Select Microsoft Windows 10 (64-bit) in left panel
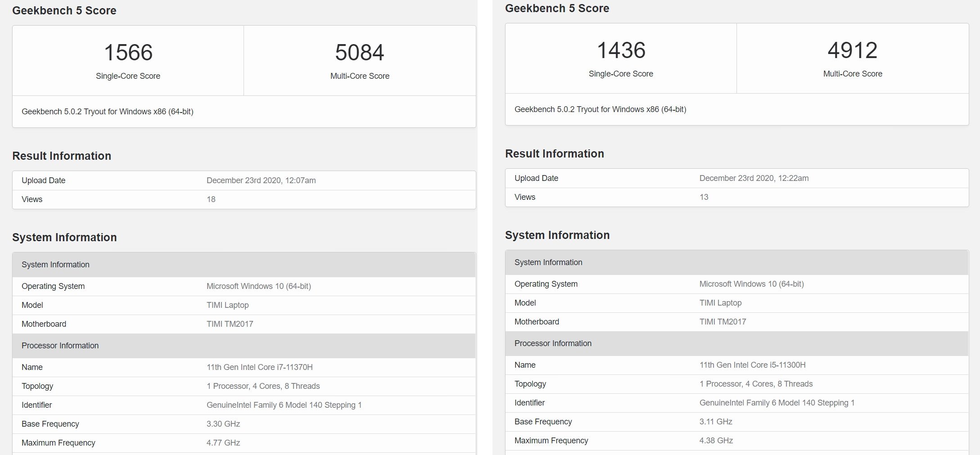This screenshot has height=455, width=980. click(x=259, y=286)
